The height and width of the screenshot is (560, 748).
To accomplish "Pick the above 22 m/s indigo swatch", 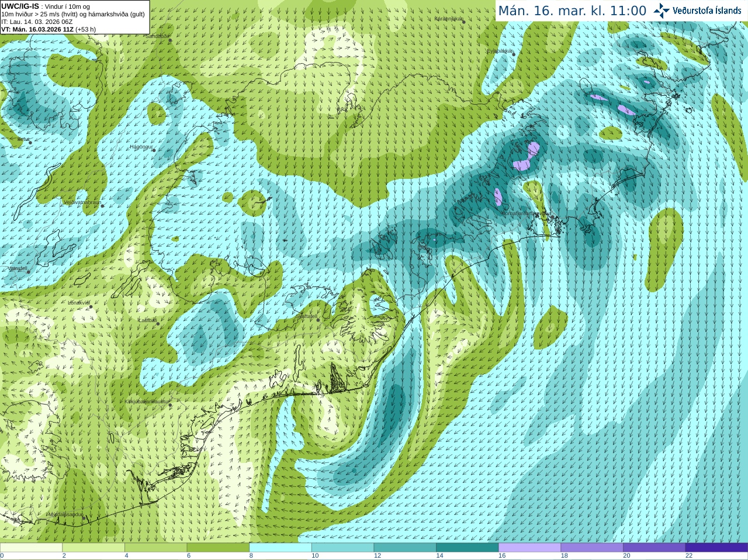I will tap(716, 548).
